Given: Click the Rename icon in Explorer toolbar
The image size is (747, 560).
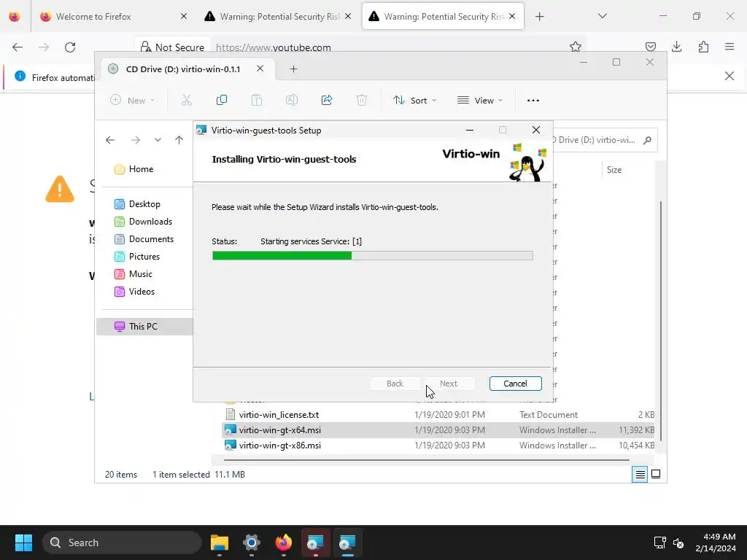Looking at the screenshot, I should (292, 100).
